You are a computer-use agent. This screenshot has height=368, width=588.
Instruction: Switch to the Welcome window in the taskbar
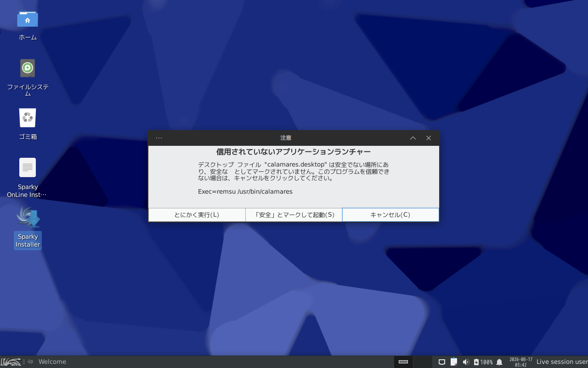click(47, 362)
